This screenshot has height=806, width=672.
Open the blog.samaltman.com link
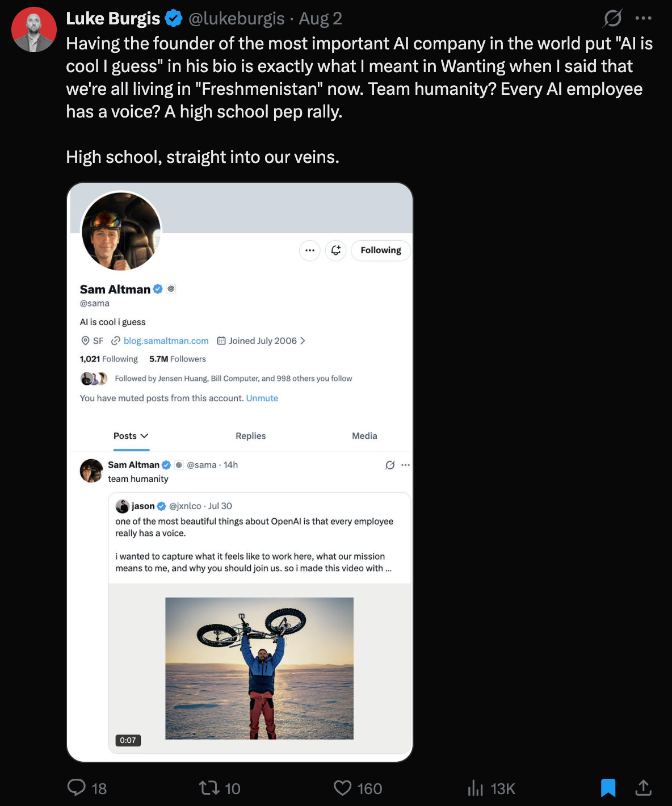pyautogui.click(x=166, y=341)
